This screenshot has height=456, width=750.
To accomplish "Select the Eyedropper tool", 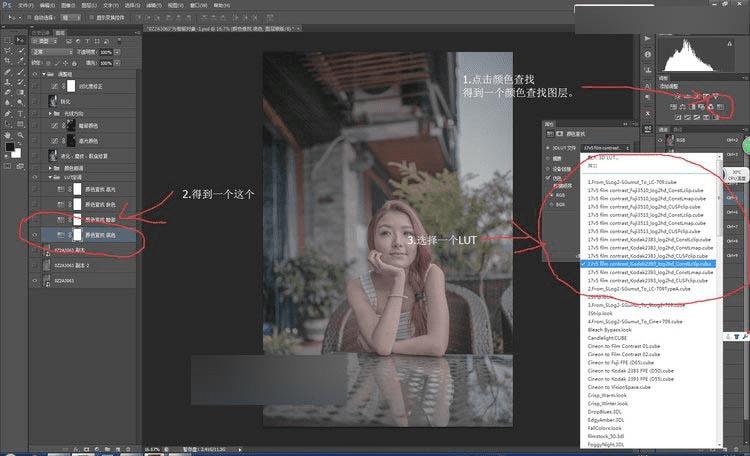I will tap(20, 61).
